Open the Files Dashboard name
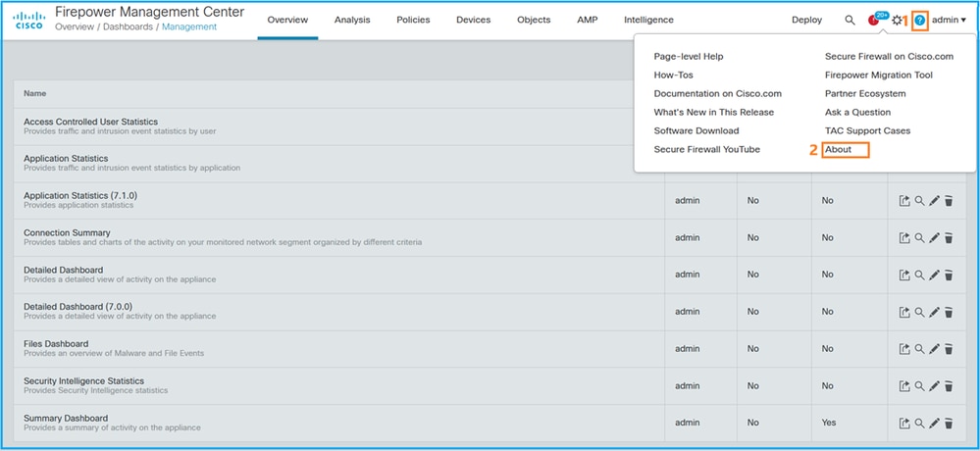This screenshot has width=980, height=451. click(x=56, y=343)
